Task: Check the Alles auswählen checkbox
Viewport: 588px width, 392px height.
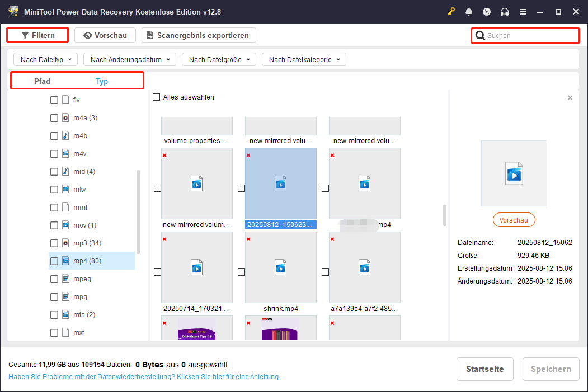Action: pos(157,97)
